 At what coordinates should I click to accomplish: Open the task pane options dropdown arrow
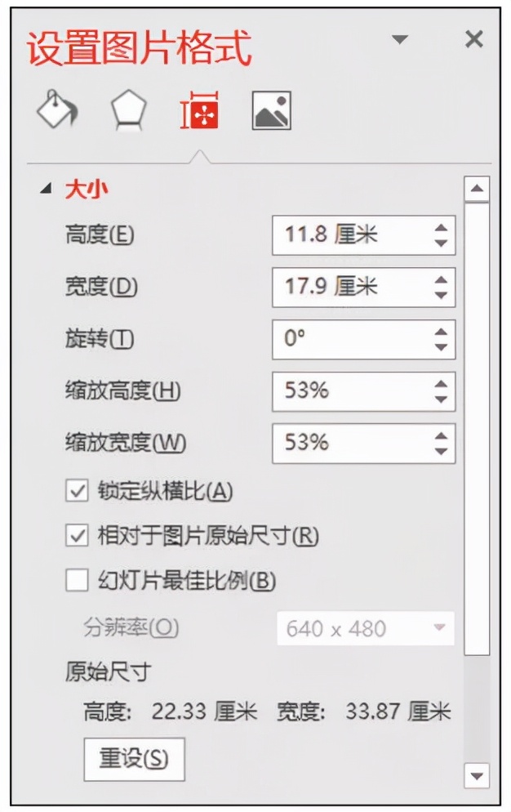point(399,39)
